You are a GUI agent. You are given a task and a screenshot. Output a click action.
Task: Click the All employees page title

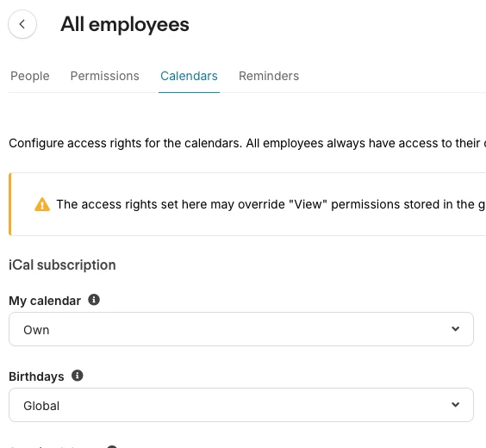pyautogui.click(x=125, y=24)
